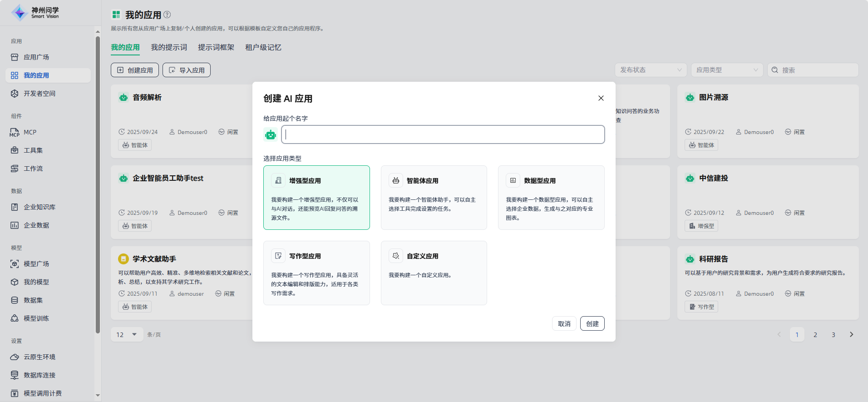Switch to the 租户级记忆 tab
868x402 pixels.
[263, 47]
